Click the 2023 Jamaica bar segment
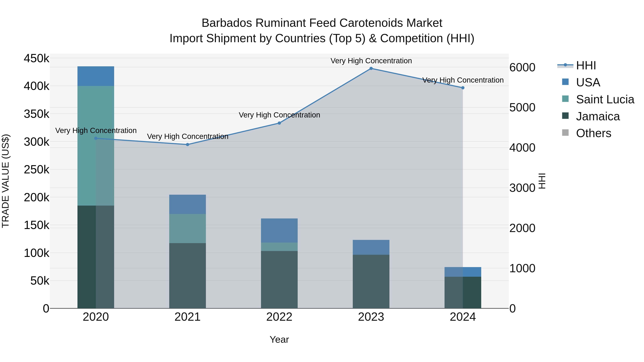 click(x=371, y=282)
